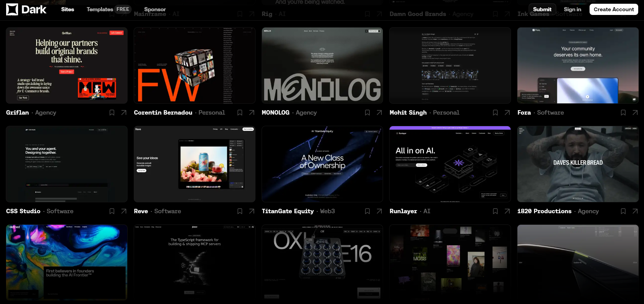Screen dimensions: 644x304
Task: Open 1820 Productions external link arrow
Action: (635, 211)
